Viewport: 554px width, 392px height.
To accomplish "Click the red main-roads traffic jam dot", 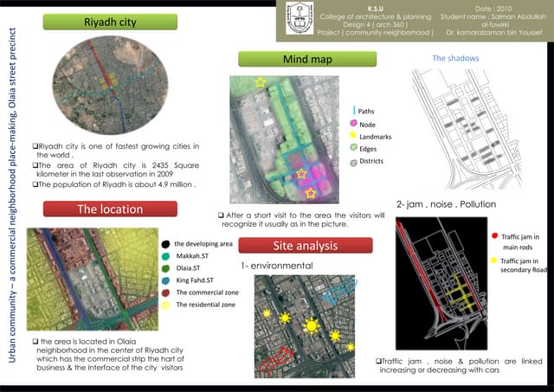I will [494, 236].
